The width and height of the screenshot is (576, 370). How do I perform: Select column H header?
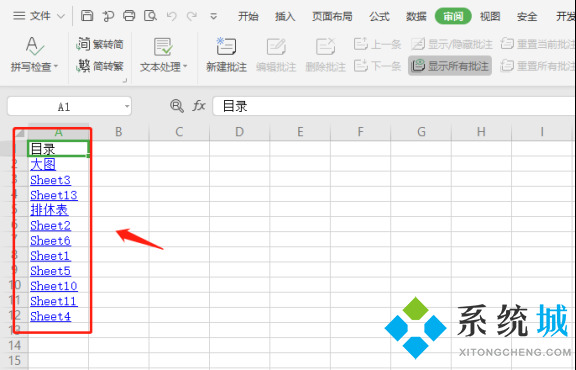click(x=481, y=132)
